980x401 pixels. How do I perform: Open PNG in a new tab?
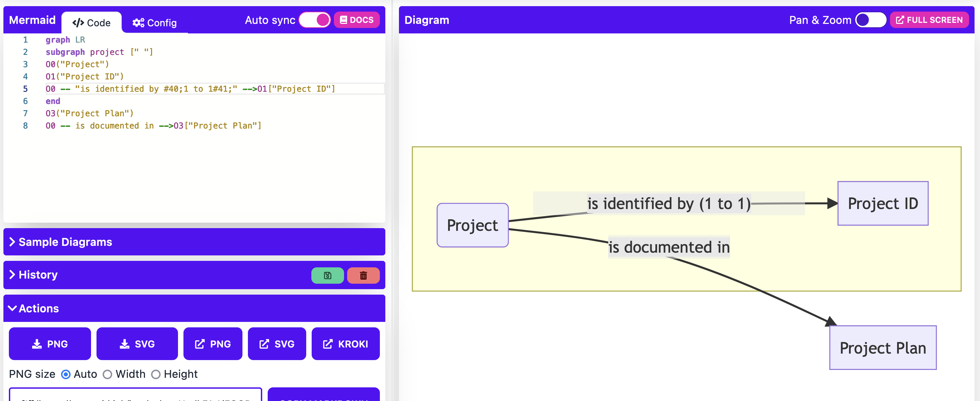pyautogui.click(x=213, y=344)
